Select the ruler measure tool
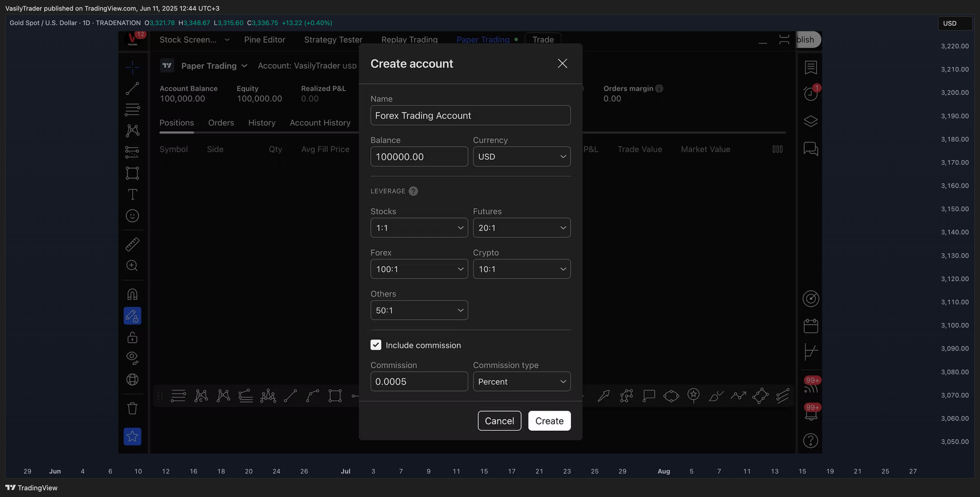The width and height of the screenshot is (980, 497). [132, 244]
